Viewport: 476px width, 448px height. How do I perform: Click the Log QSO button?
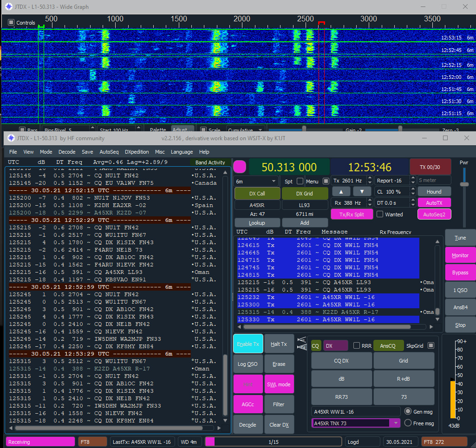tap(248, 364)
